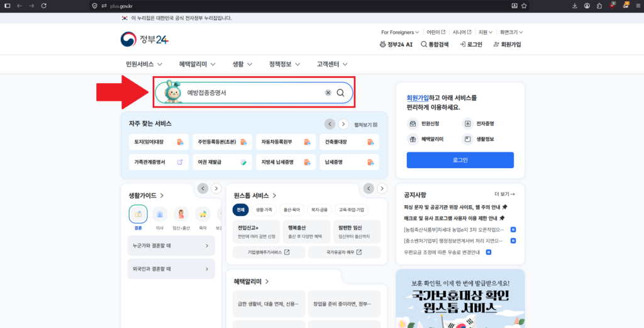This screenshot has width=644, height=328.
Task: Select the 출산·육아 tab
Action: (x=292, y=210)
